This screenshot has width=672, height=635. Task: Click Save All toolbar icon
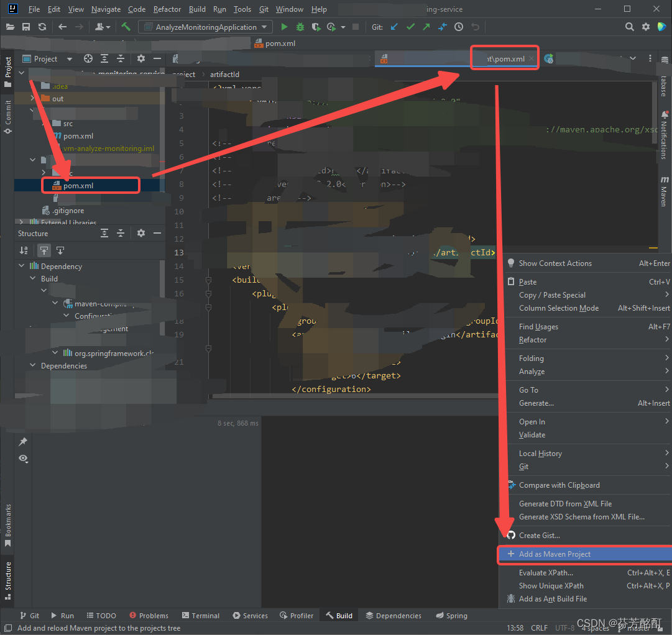point(26,27)
